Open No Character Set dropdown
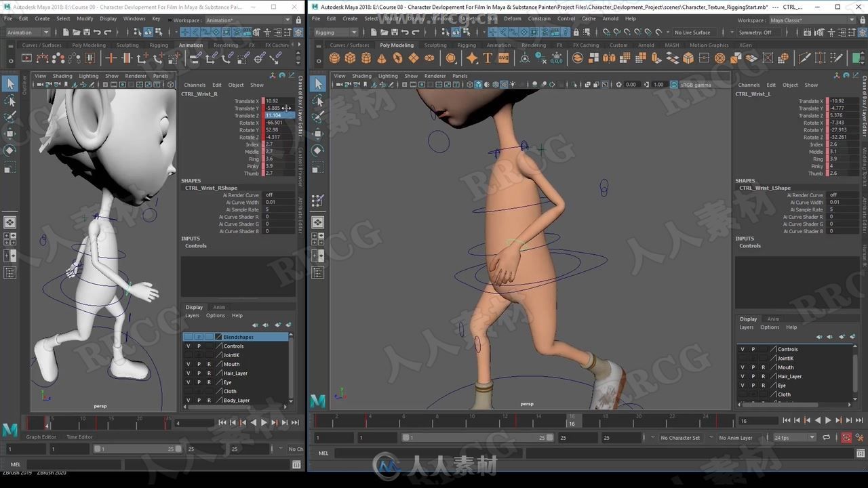This screenshot has width=868, height=488. [682, 438]
